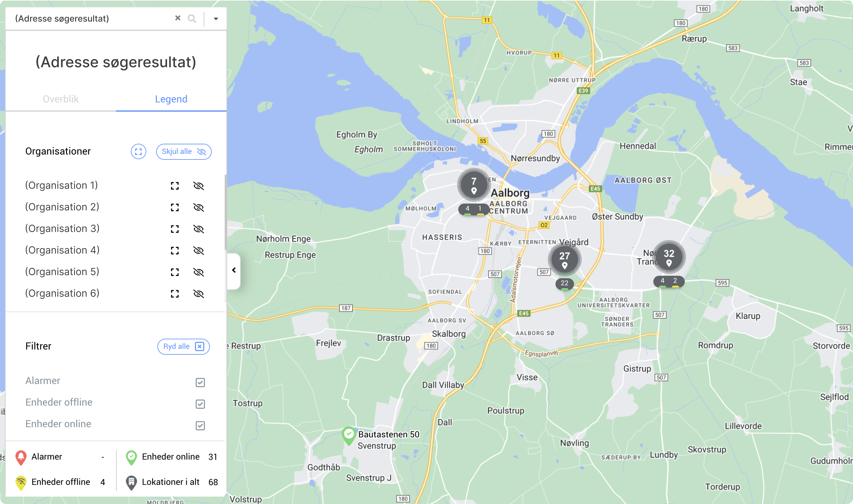Zoom to all organisations icon
Viewport: 853px width, 504px height.
click(x=138, y=151)
